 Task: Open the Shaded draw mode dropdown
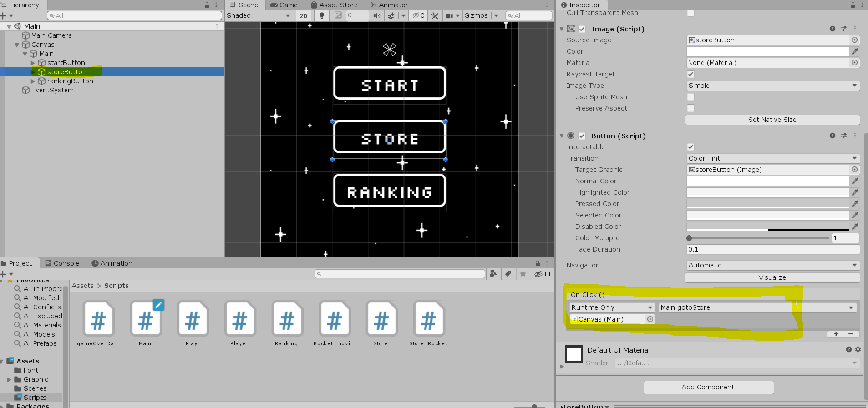click(259, 15)
